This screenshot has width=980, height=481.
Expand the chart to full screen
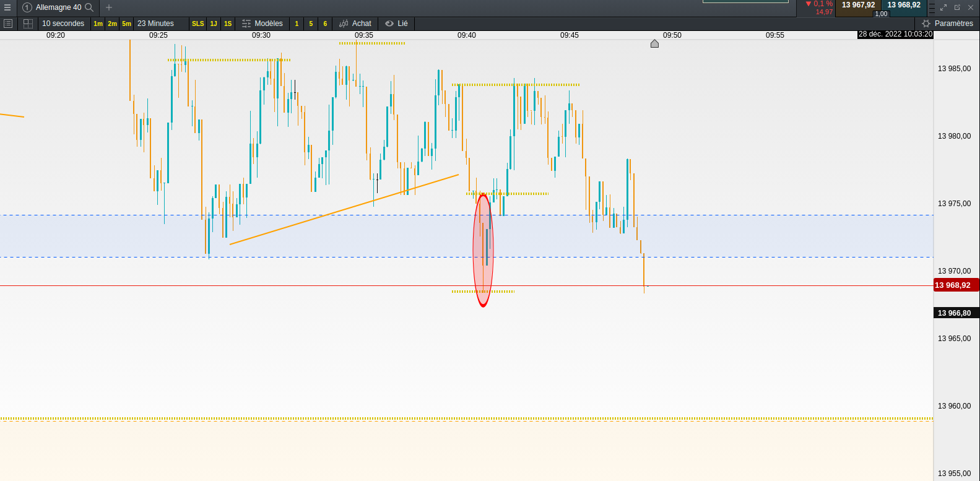pos(944,7)
